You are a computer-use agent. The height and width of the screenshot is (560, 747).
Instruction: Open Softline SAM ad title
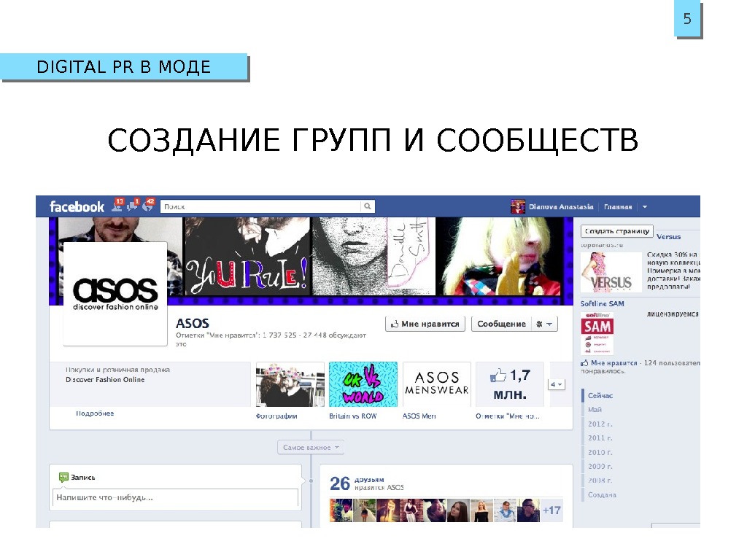(x=602, y=304)
